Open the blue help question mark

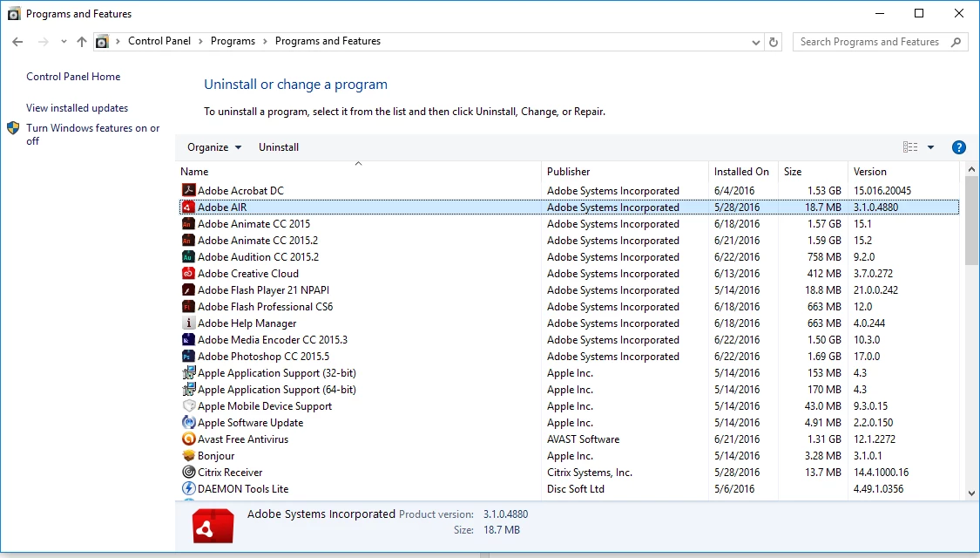click(x=958, y=147)
